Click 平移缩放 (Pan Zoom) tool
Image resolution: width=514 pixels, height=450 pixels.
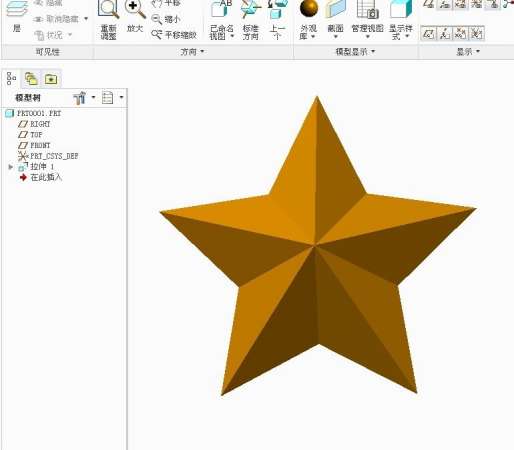click(174, 35)
